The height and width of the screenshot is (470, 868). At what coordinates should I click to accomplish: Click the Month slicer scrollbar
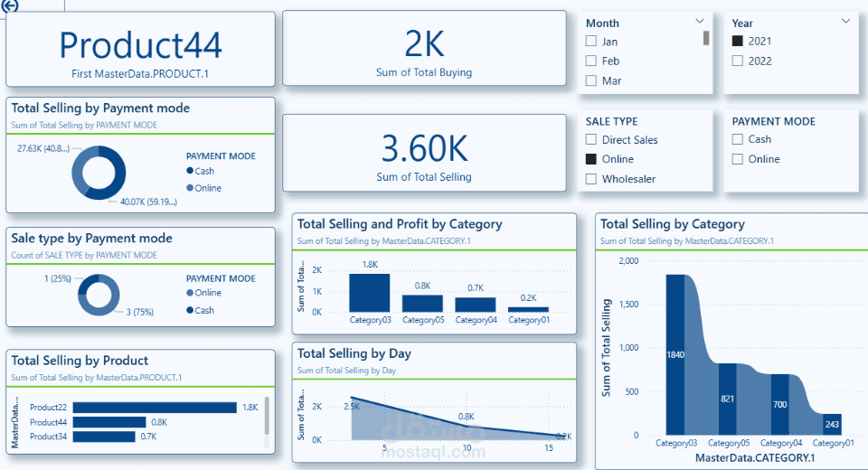[x=706, y=38]
